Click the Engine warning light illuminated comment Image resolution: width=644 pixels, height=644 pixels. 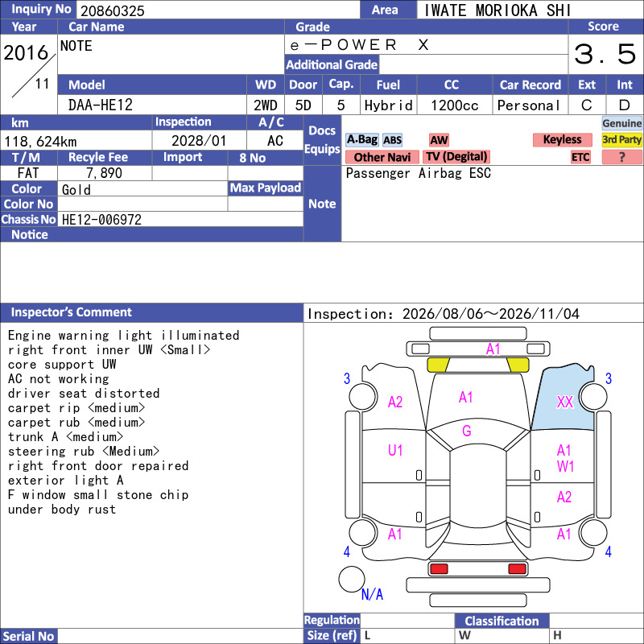click(123, 336)
